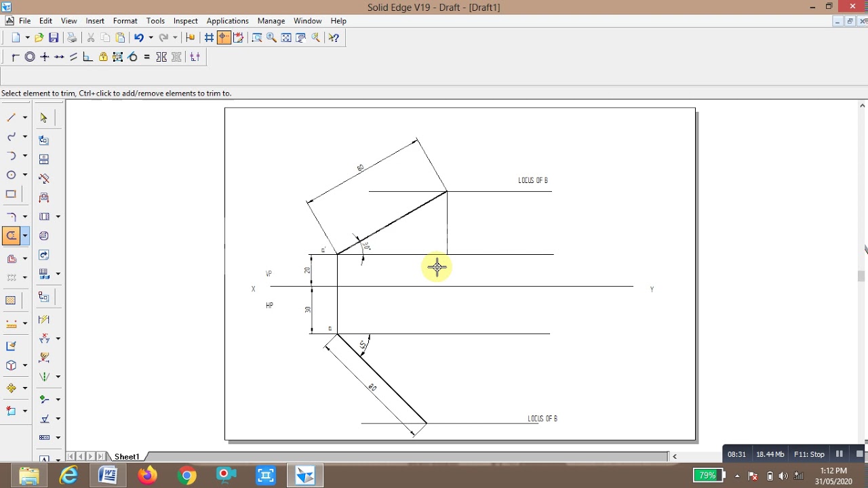Select the Horizontal/Vertical relationship icon

[x=45, y=57]
